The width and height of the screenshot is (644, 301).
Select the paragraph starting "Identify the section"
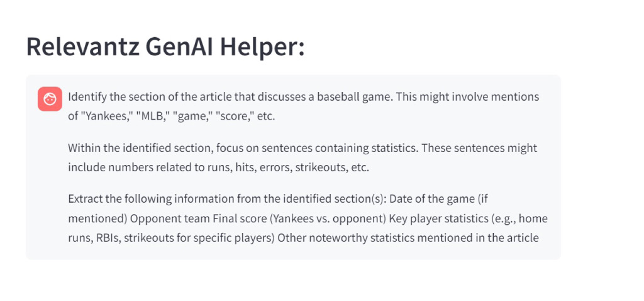(x=304, y=106)
